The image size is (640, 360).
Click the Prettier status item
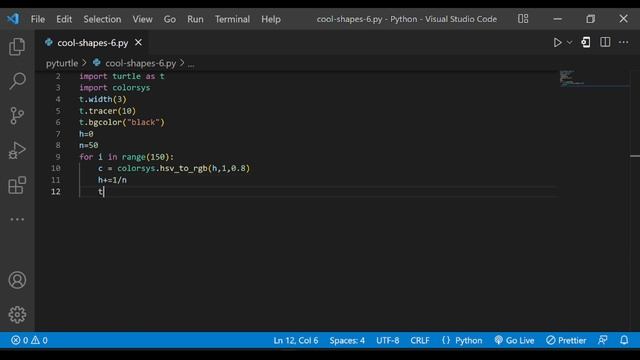pos(566,340)
